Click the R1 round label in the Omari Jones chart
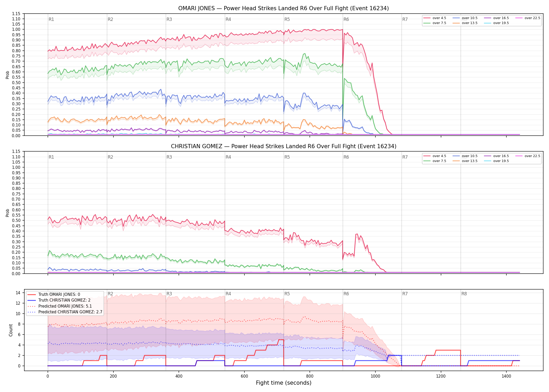The height and width of the screenshot is (392, 549). click(x=51, y=19)
